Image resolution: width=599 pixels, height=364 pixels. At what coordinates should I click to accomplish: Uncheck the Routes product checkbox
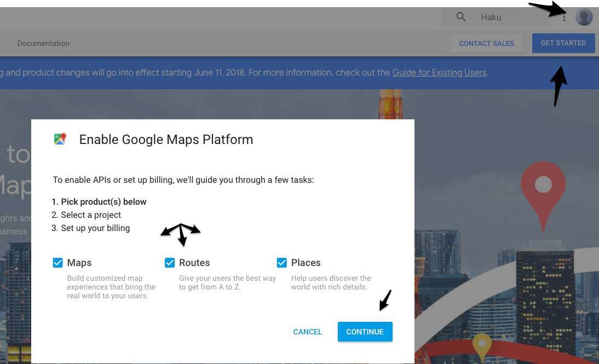[x=170, y=263]
